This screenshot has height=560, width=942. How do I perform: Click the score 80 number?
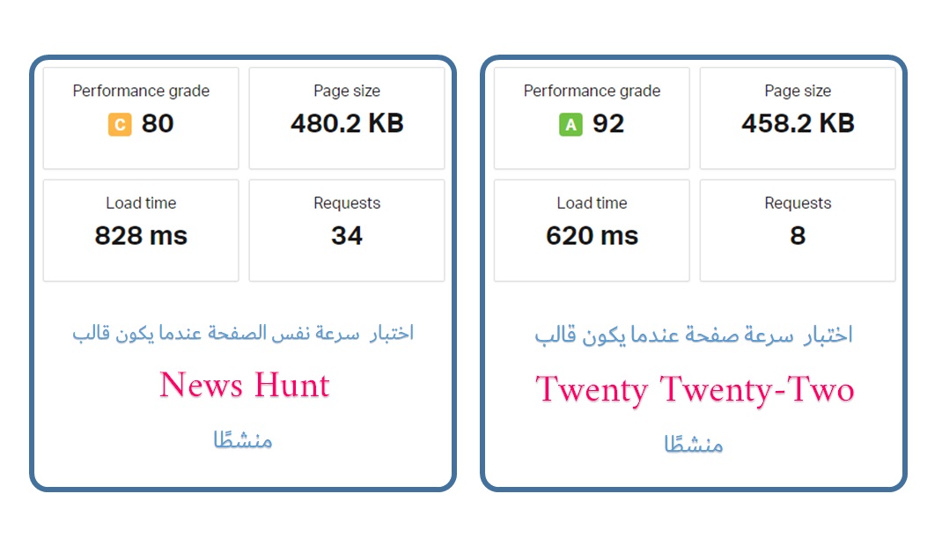click(x=158, y=124)
